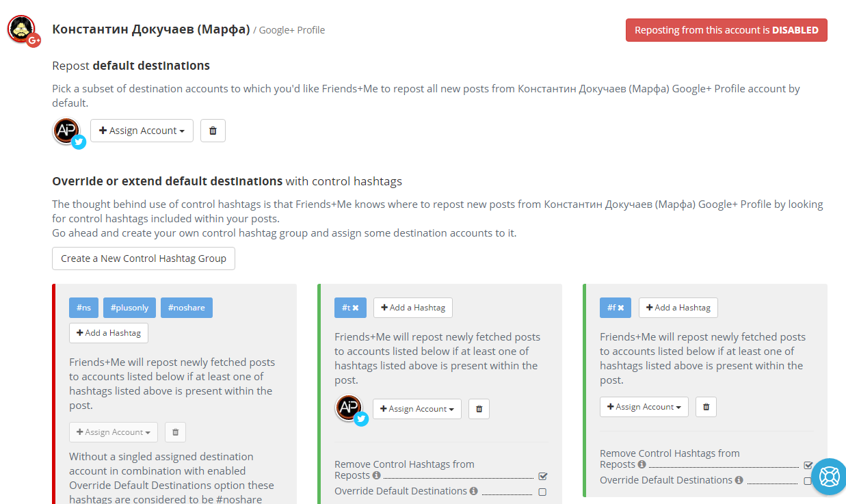846x504 pixels.
Task: Remove the #f hashtag via its x
Action: click(x=621, y=308)
